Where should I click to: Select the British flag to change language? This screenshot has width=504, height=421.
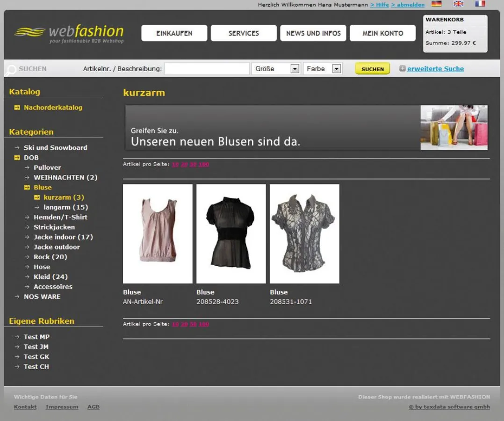(458, 4)
